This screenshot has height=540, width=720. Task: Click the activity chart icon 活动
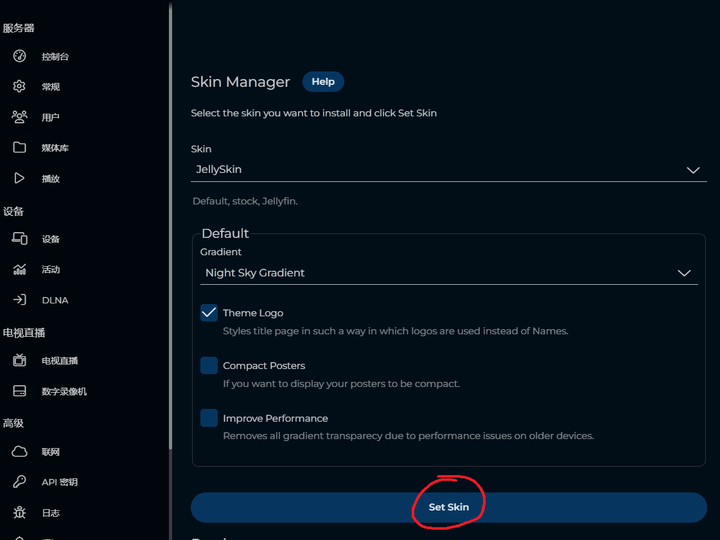pyautogui.click(x=19, y=269)
